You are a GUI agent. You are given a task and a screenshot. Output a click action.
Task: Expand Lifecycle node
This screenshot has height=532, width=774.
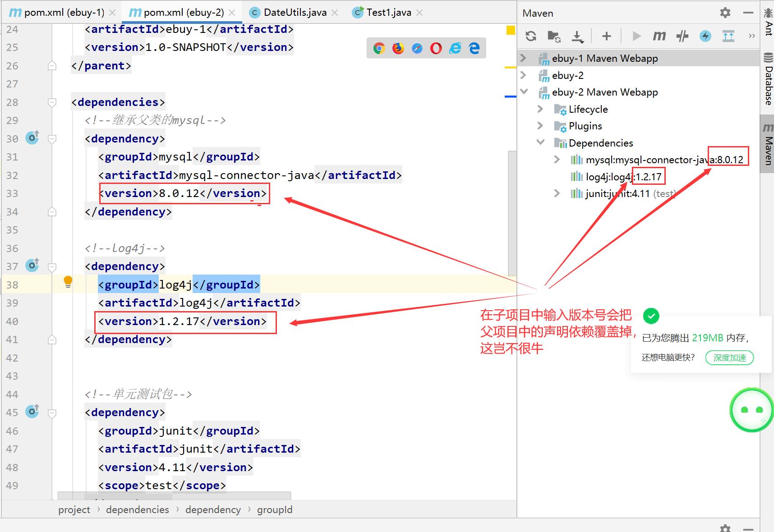[540, 109]
